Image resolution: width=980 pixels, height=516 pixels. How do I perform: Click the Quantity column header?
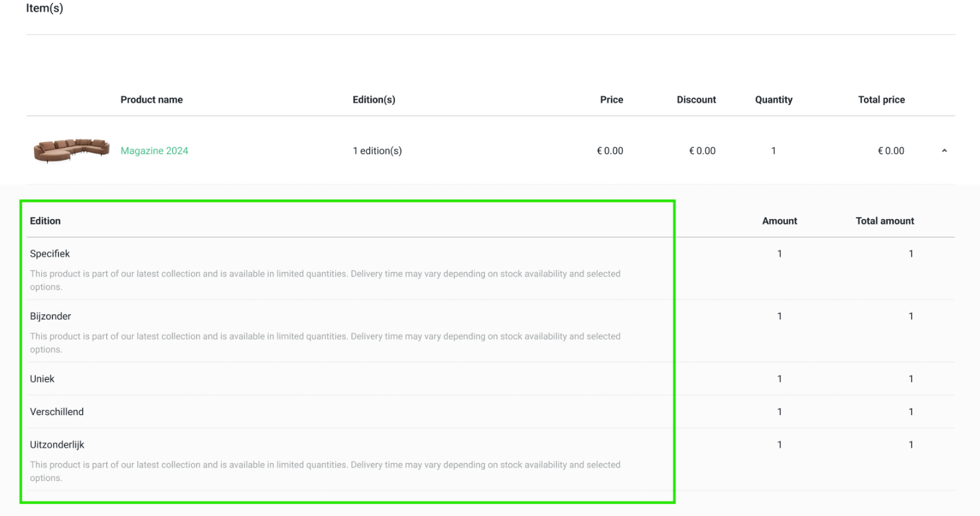774,100
